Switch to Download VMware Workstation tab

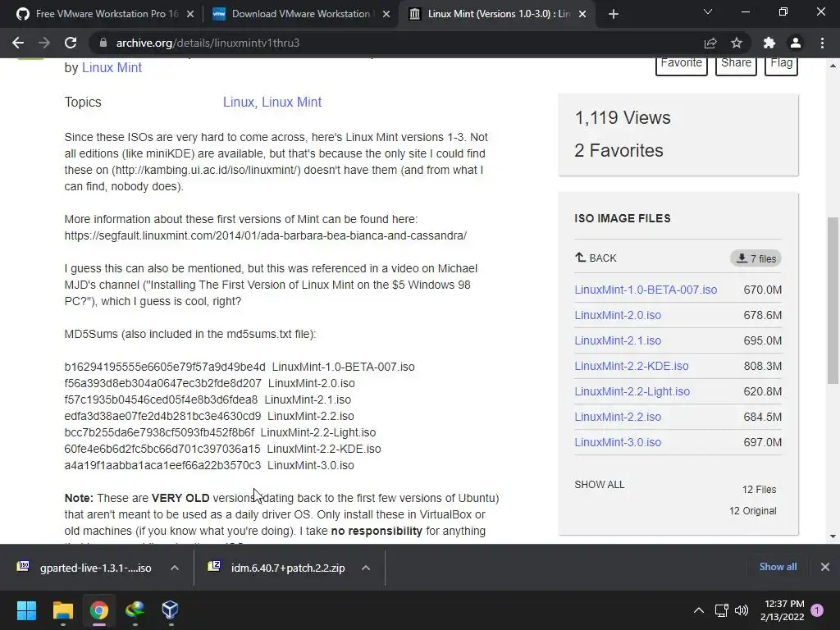300,14
